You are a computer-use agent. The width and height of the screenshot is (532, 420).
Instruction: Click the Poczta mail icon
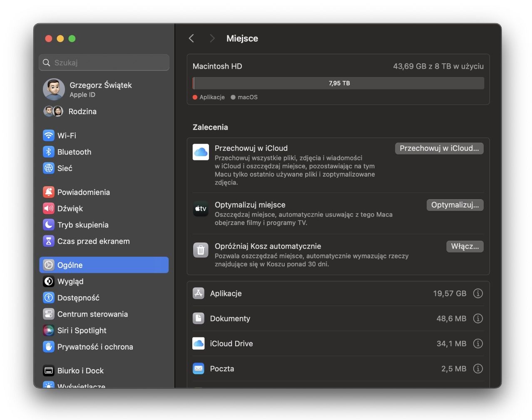(x=199, y=368)
